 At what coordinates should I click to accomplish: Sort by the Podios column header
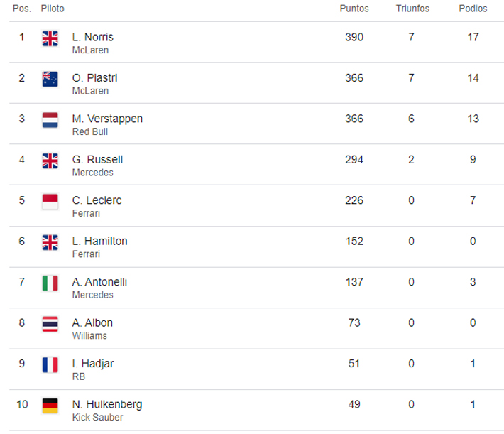[x=472, y=9]
